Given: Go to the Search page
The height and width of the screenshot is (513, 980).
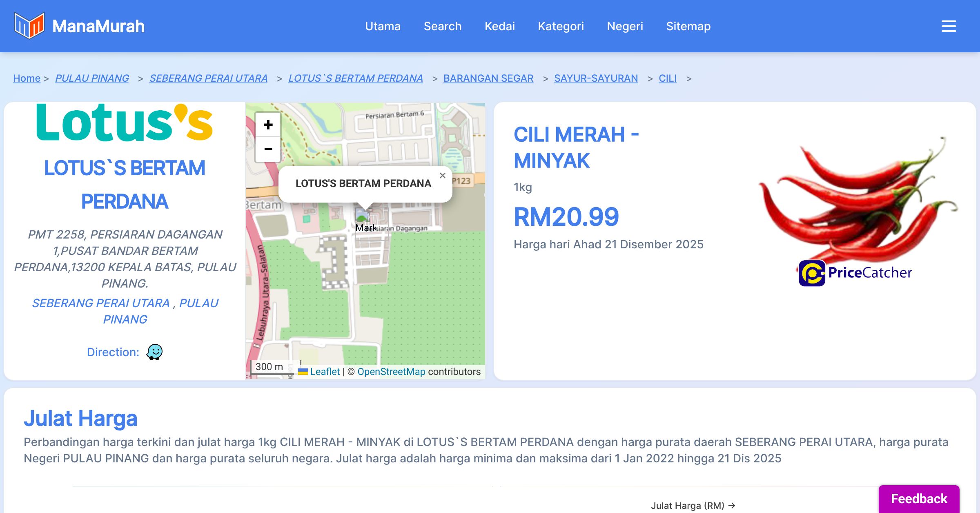Looking at the screenshot, I should pyautogui.click(x=442, y=26).
